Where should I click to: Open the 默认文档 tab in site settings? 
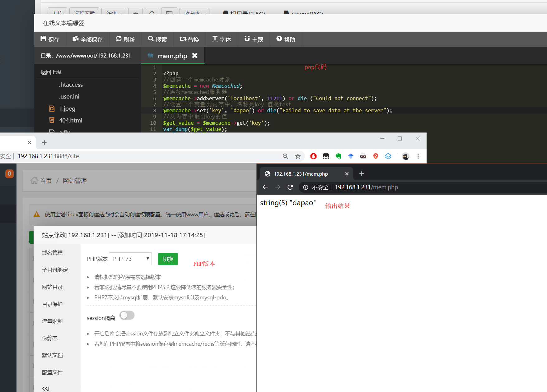(52, 355)
